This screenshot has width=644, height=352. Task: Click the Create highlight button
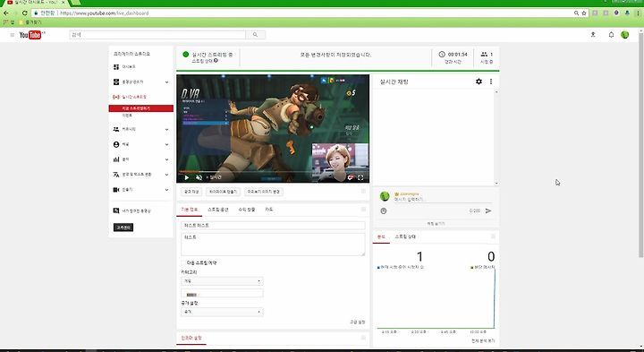pos(223,192)
